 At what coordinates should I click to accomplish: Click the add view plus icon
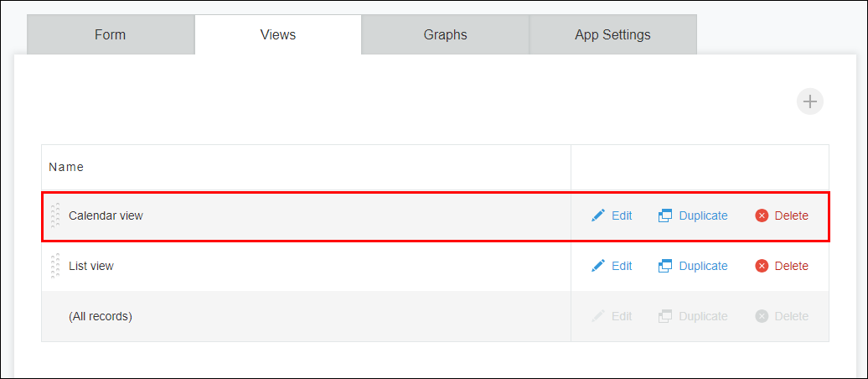pos(809,102)
